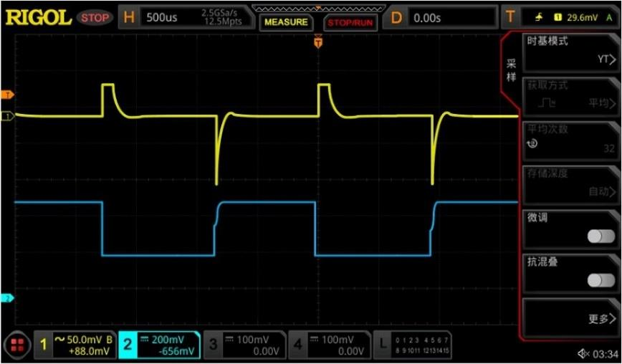This screenshot has width=622, height=364.
Task: Tap the trigger level 29.6mV readout
Action: tap(583, 17)
